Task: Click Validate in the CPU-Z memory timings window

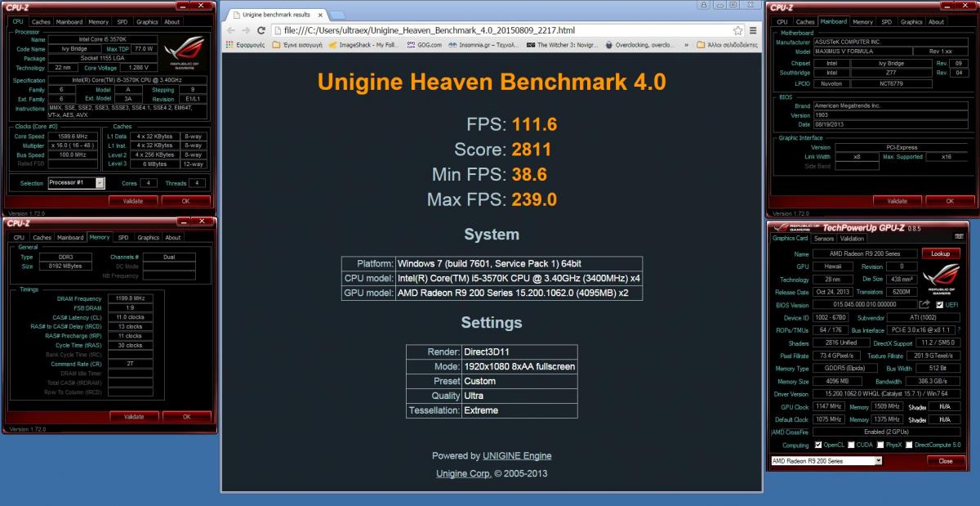Action: pyautogui.click(x=134, y=416)
